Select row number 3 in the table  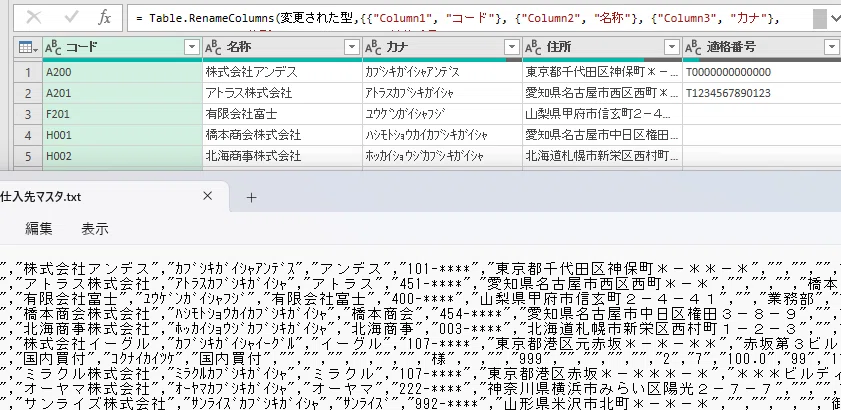(28, 114)
